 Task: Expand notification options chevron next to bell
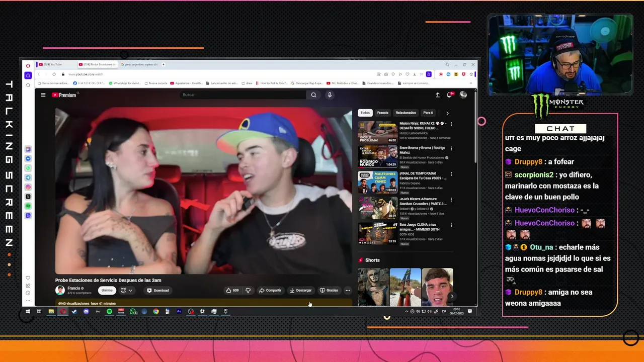[x=131, y=290]
